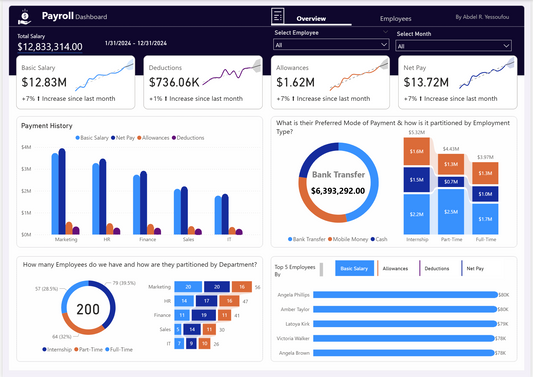Click Bank Transfer legend marker
Screen dimensions: 533x377
tap(290, 239)
